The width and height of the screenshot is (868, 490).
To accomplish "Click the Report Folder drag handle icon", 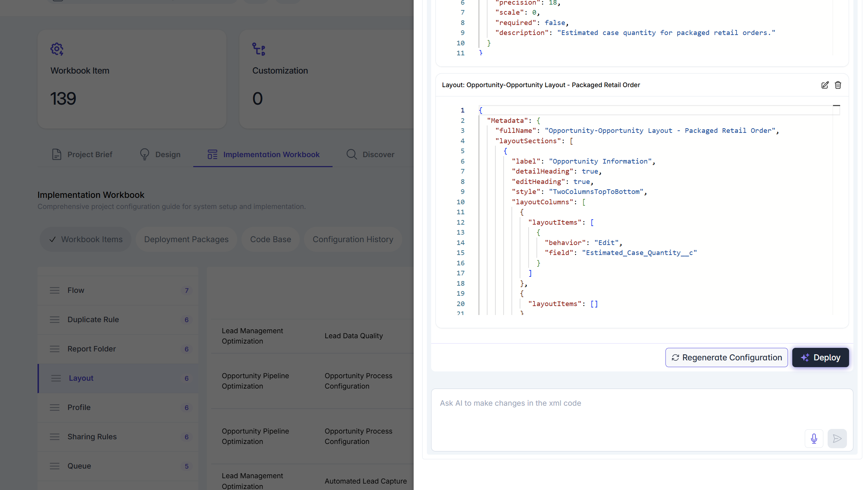I will [55, 349].
